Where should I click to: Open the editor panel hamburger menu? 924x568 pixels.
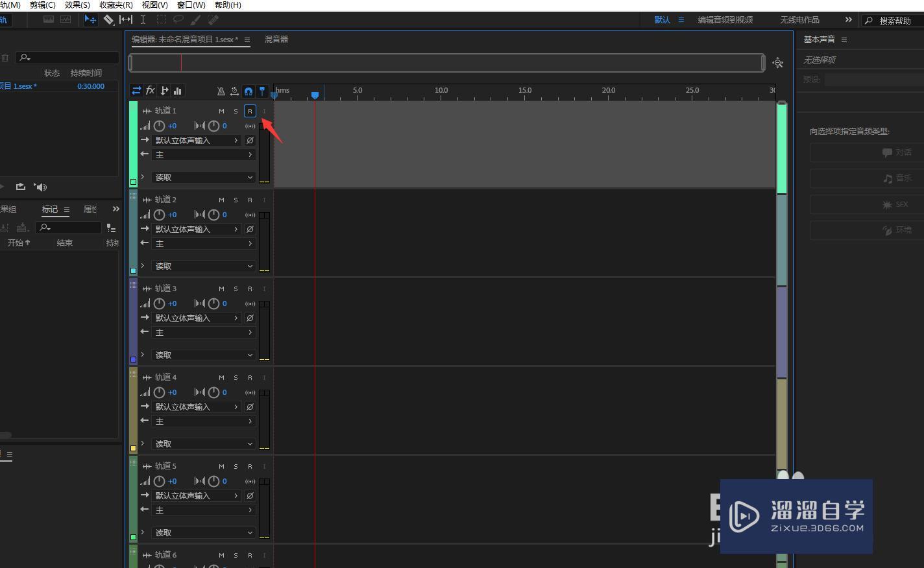(247, 40)
